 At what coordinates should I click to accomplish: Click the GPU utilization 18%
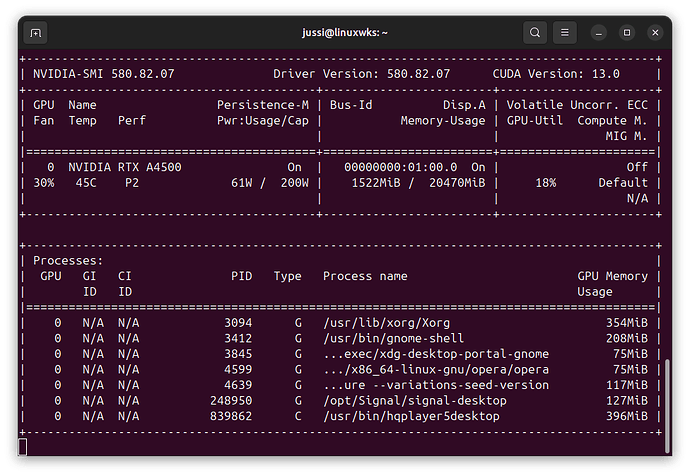(546, 183)
